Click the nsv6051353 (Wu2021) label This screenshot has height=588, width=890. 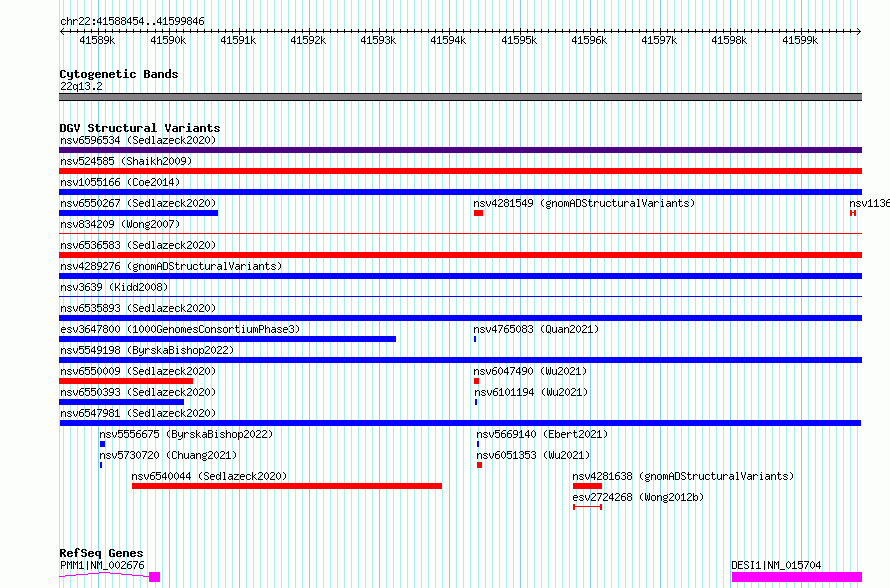533,455
